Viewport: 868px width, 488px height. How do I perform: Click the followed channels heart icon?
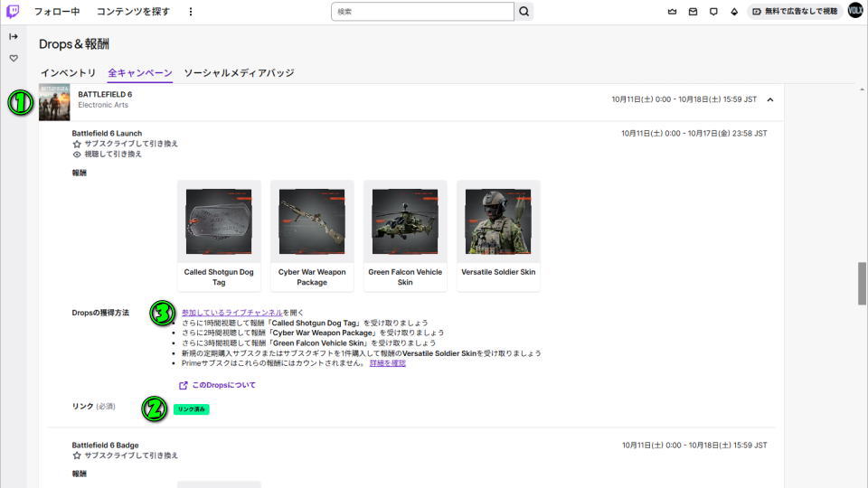(14, 58)
